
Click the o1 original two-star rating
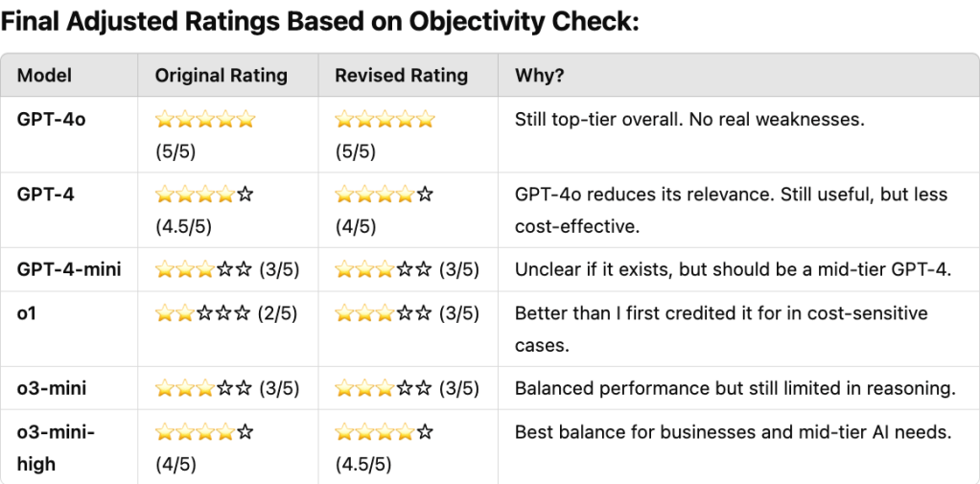click(x=203, y=313)
